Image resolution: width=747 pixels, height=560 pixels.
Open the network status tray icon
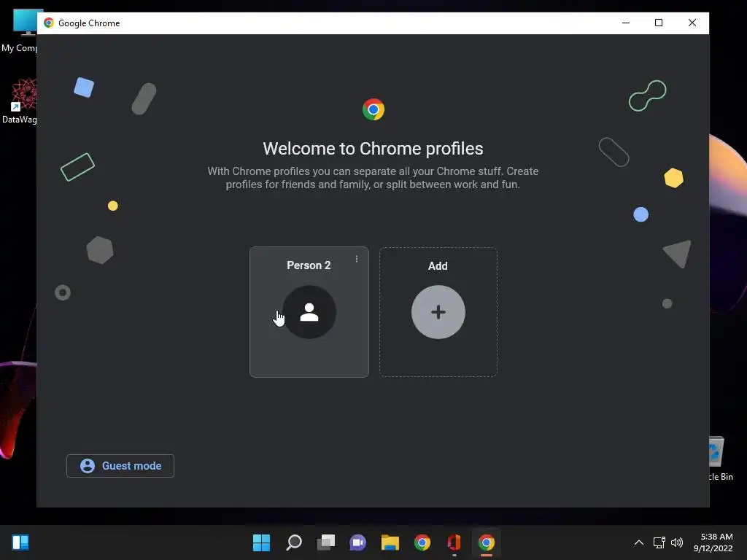point(659,542)
